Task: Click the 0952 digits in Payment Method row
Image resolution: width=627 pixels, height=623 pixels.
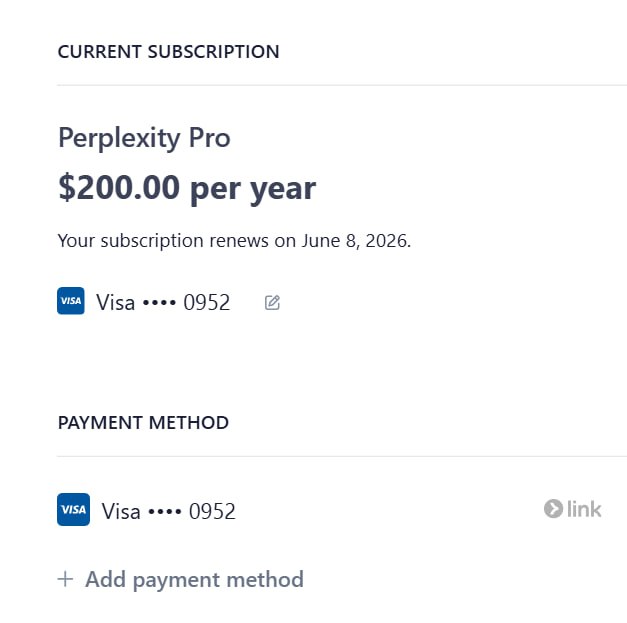Action: pos(212,511)
